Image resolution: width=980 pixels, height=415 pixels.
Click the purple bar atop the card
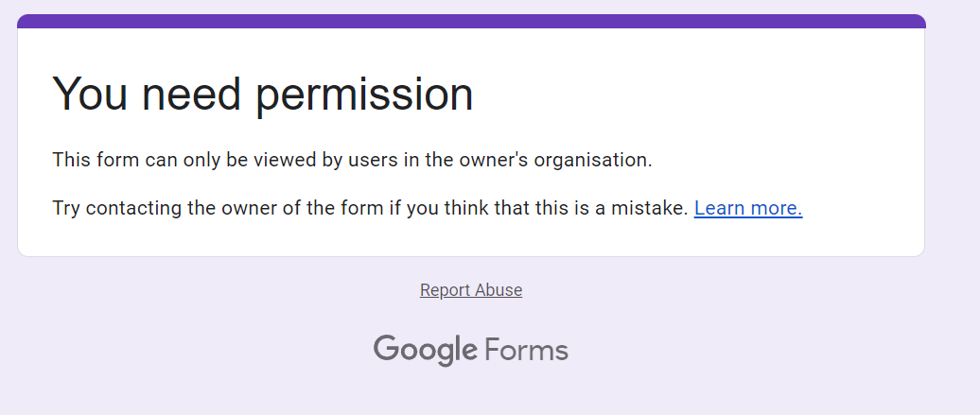point(471,21)
